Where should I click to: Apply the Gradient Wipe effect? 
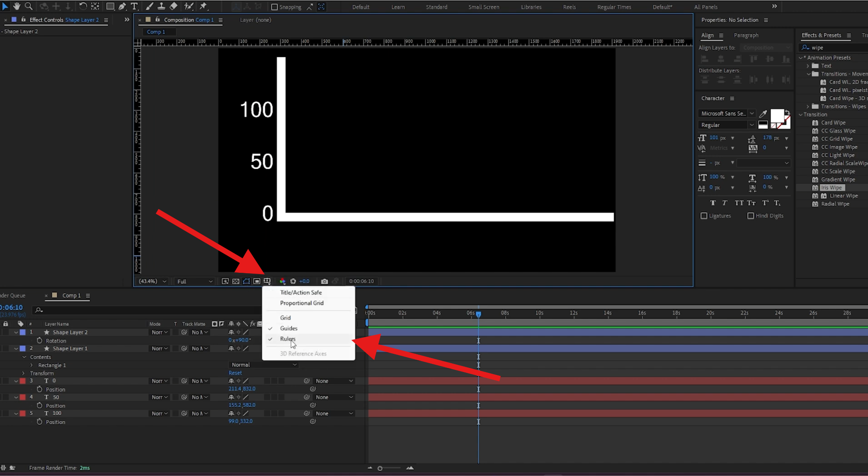837,179
